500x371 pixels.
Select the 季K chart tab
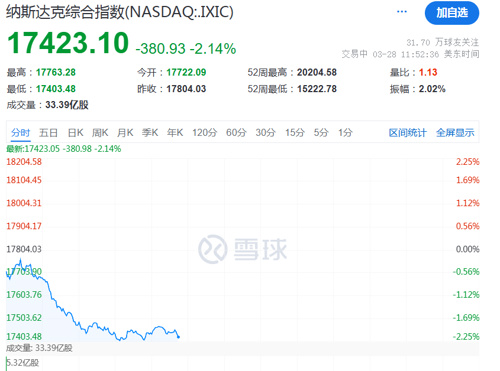coord(150,133)
